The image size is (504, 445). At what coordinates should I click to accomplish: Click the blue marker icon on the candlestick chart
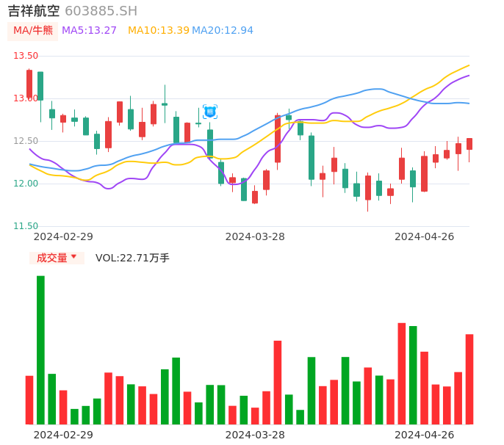(x=210, y=112)
